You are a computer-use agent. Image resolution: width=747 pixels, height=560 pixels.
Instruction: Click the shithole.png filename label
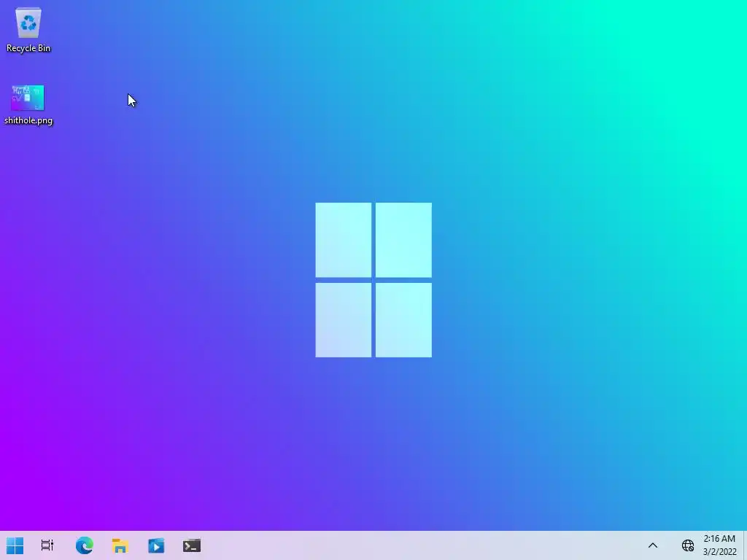click(28, 120)
